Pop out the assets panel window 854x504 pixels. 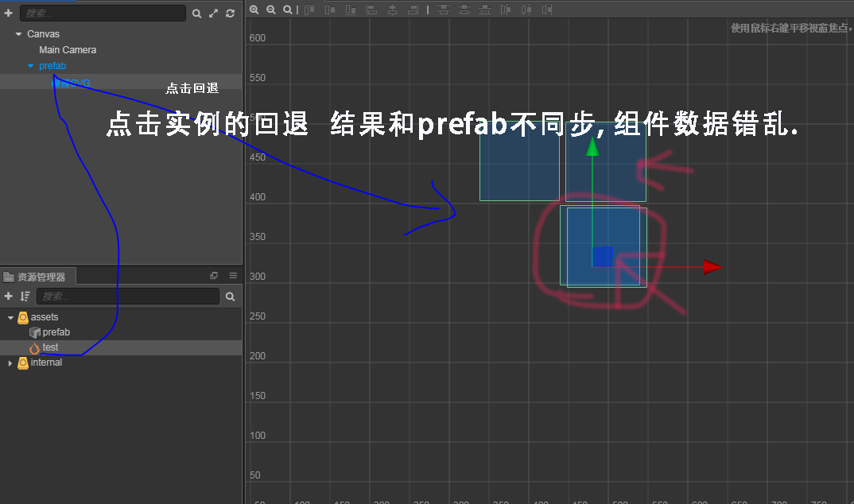(x=214, y=275)
